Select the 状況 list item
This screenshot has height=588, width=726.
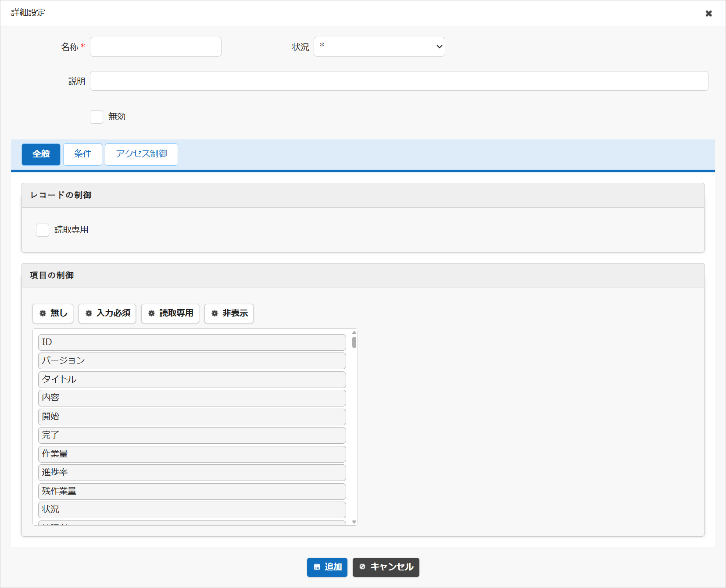[192, 510]
